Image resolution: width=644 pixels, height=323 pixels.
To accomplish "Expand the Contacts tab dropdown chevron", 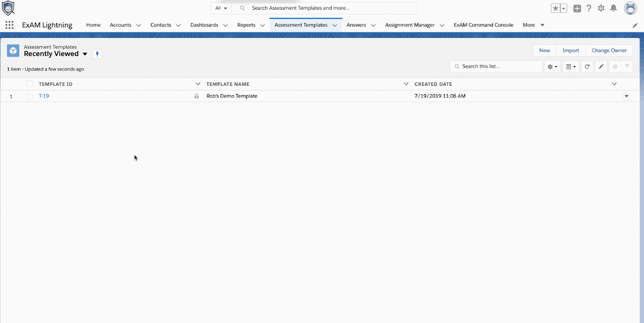I will tap(178, 25).
